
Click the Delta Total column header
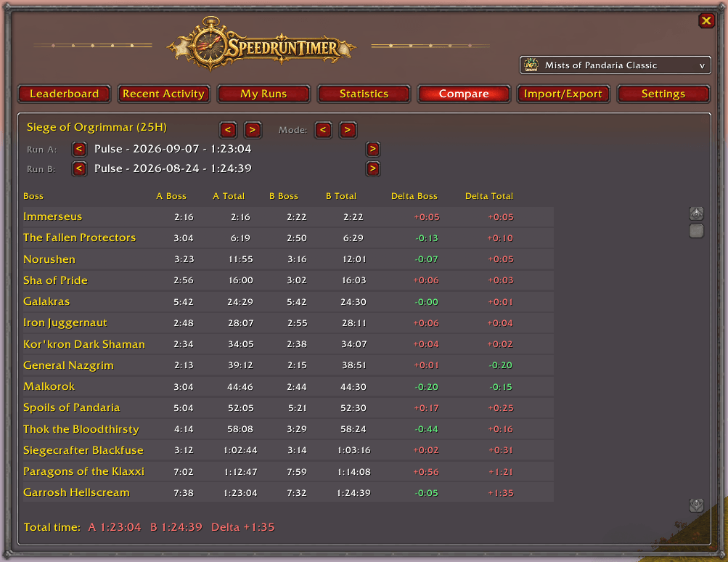489,196
